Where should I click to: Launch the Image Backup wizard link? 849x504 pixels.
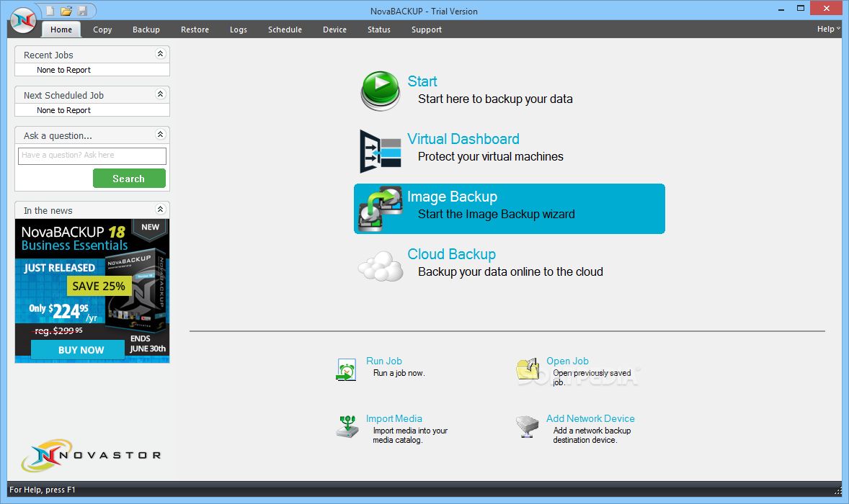(452, 197)
